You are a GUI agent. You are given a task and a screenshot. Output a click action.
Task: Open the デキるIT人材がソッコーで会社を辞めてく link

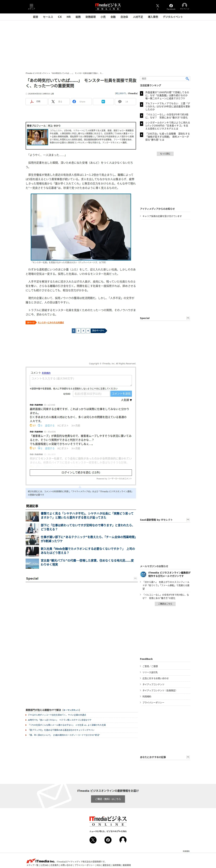coord(57,715)
